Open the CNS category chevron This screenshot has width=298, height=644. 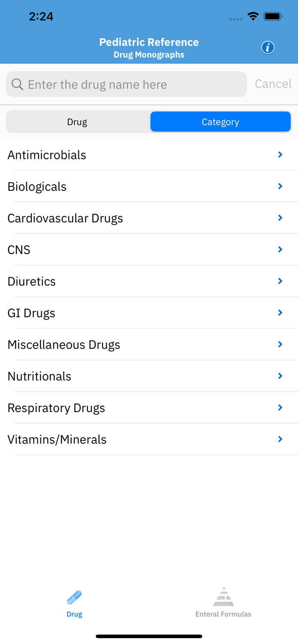[x=280, y=249]
